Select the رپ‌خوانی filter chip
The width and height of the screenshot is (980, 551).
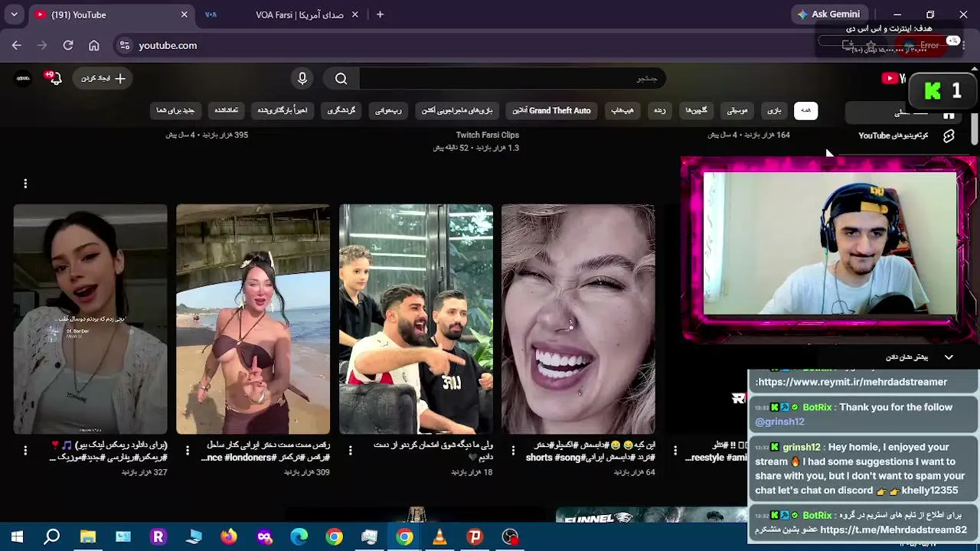click(x=388, y=110)
